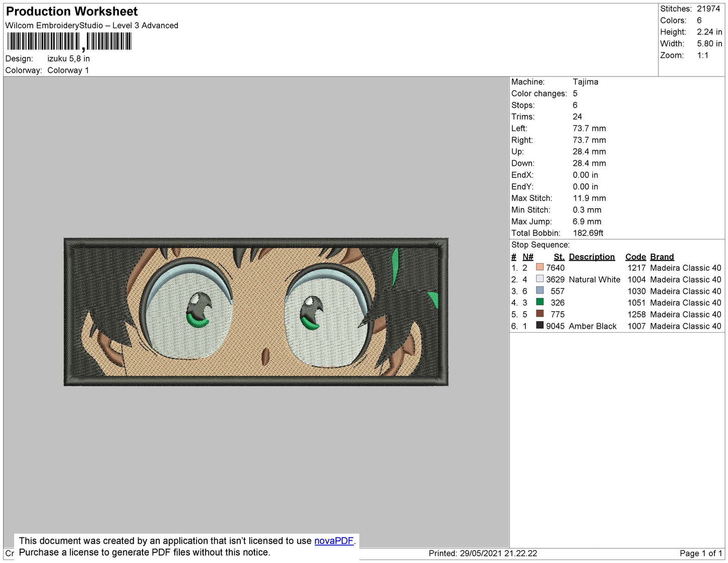The width and height of the screenshot is (728, 563).
Task: Click 'Natural White' description text
Action: 594,280
